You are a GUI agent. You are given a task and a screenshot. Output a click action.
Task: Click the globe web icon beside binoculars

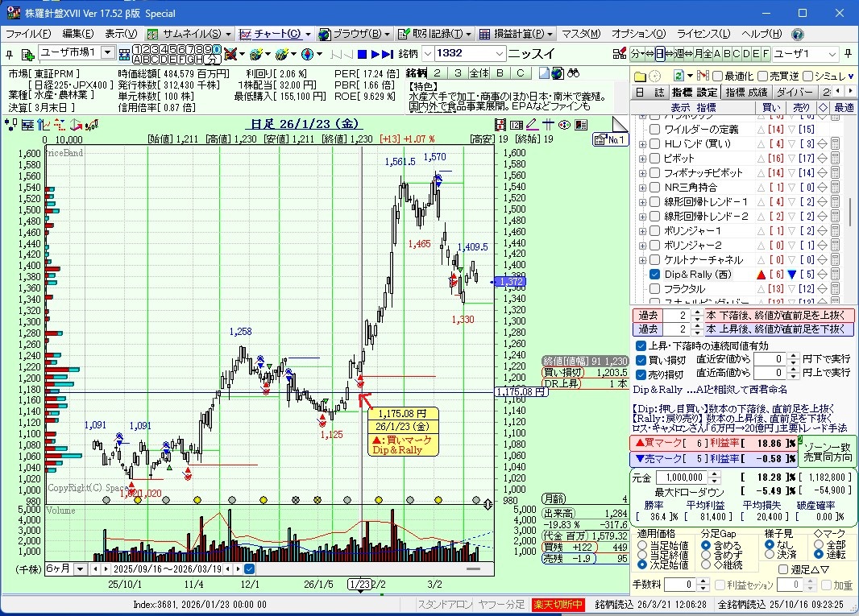(558, 73)
